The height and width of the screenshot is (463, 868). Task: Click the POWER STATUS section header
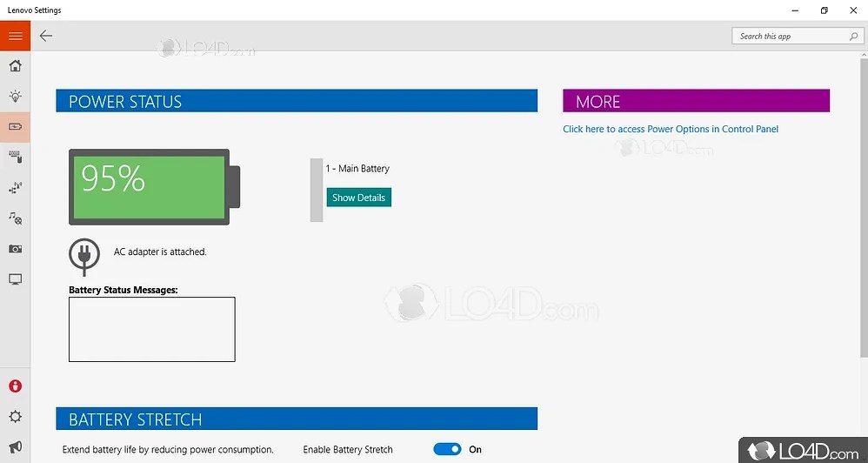click(297, 101)
